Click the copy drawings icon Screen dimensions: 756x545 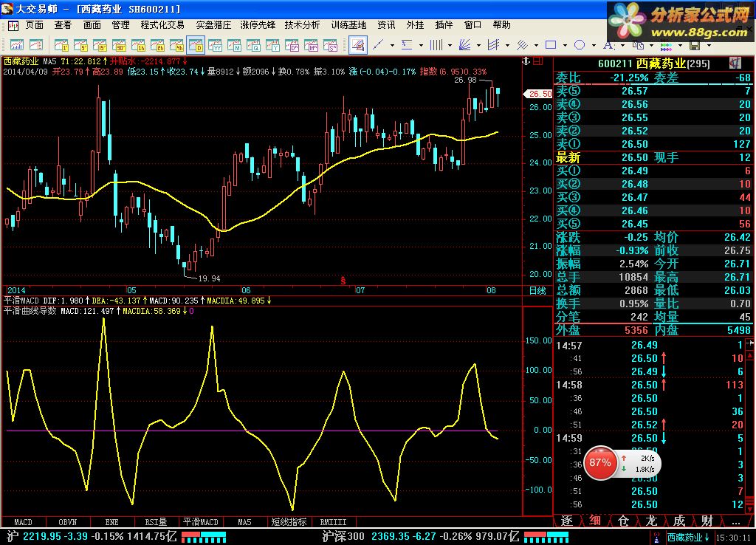click(x=639, y=45)
